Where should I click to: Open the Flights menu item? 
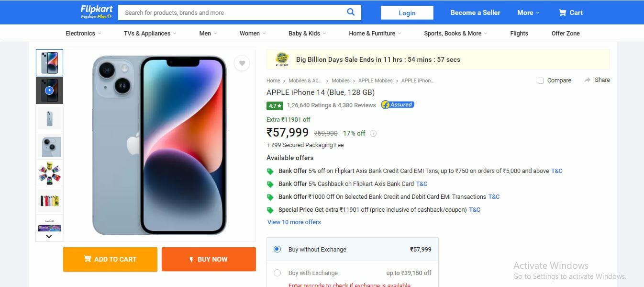coord(519,33)
